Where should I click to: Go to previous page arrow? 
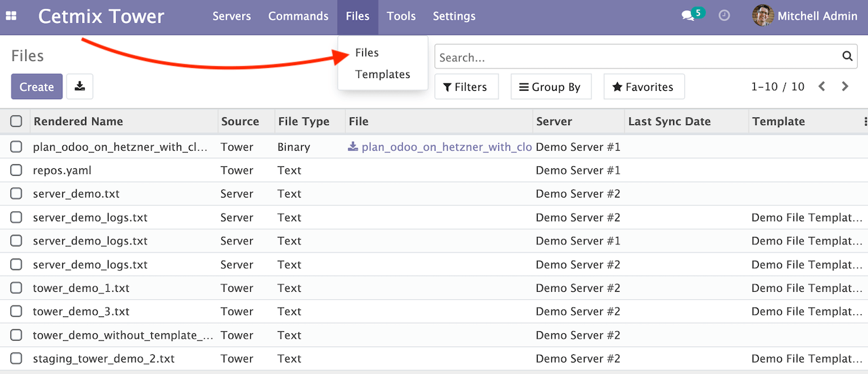[822, 87]
